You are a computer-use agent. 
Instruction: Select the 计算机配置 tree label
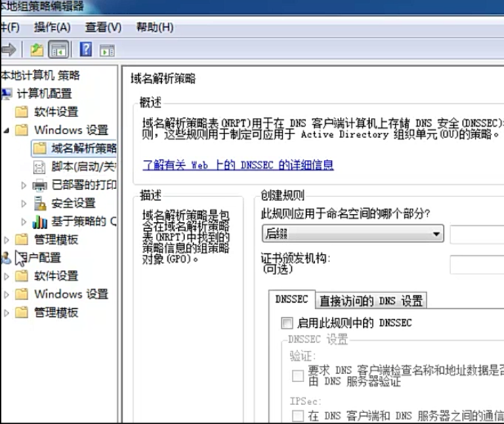pos(44,94)
